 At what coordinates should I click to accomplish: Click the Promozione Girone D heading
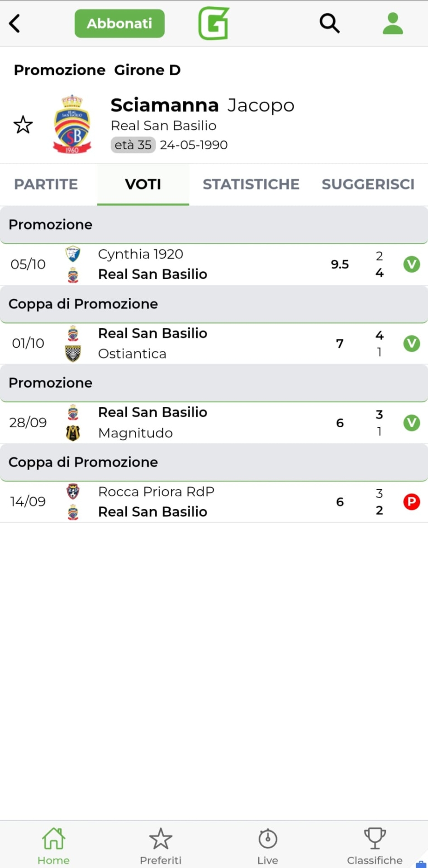coord(97,70)
